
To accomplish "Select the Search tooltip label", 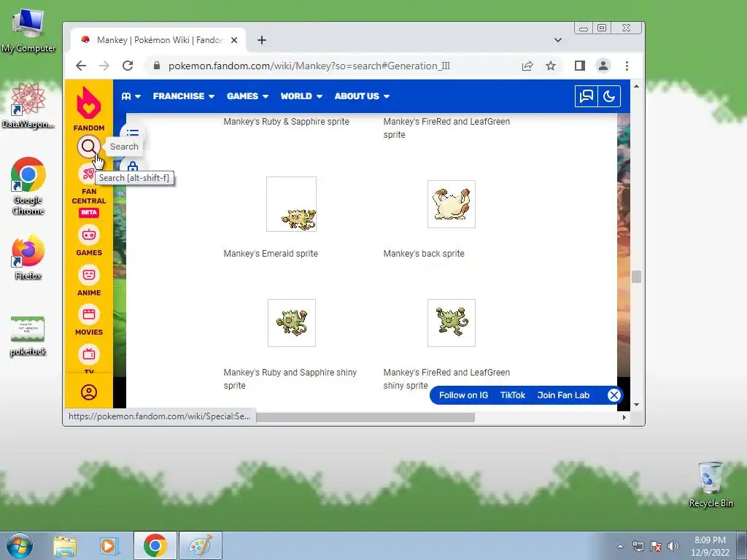I will 124,146.
